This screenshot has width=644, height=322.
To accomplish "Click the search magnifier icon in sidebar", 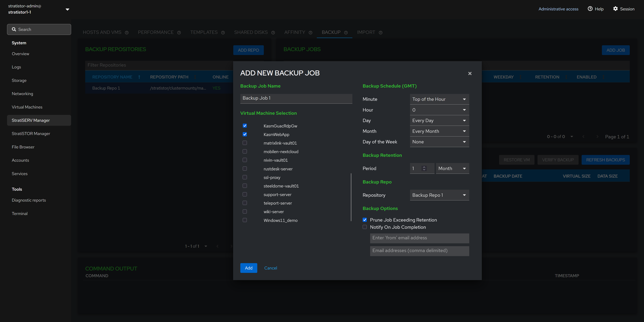I will coord(14,30).
